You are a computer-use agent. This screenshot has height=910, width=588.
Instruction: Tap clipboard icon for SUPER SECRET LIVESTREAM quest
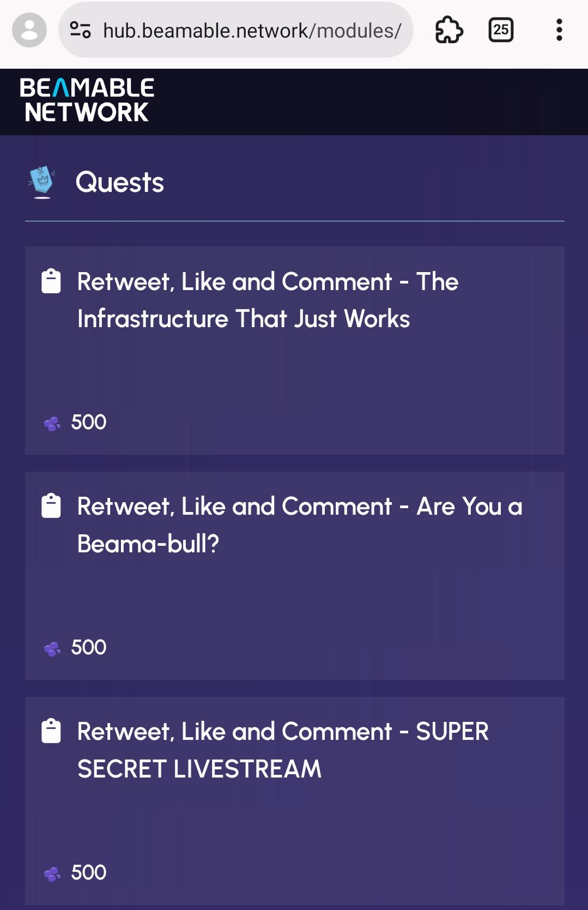click(51, 732)
